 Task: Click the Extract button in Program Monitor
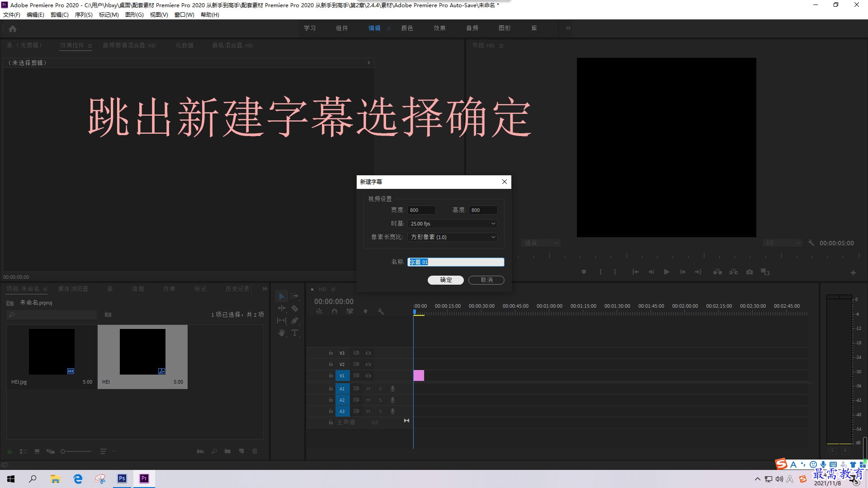734,272
